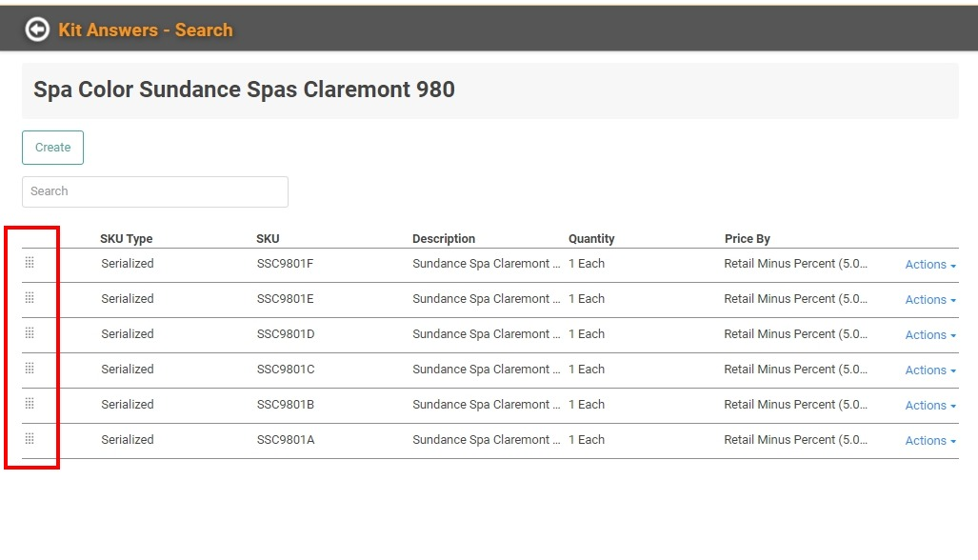This screenshot has height=560, width=978.
Task: Select the SSC9801D SKU cell
Action: pyautogui.click(x=286, y=334)
